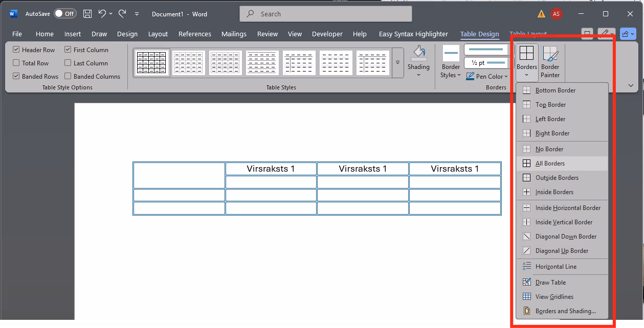The height and width of the screenshot is (328, 644).
Task: Click the Border Painter icon
Action: 550,54
